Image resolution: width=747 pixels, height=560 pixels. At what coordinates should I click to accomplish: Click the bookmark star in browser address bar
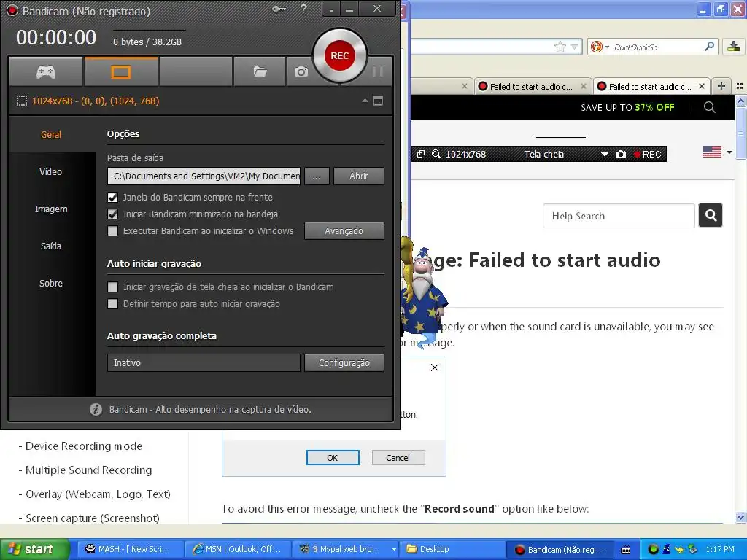(x=560, y=47)
